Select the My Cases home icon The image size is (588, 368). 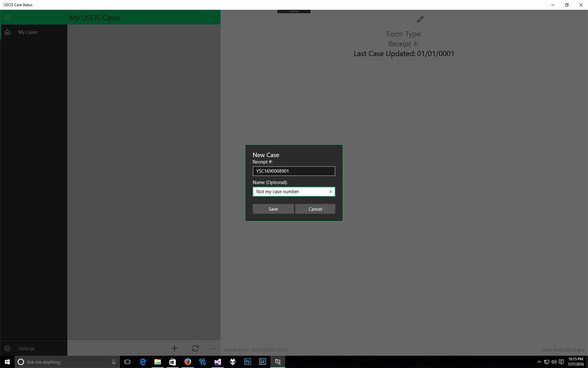coord(7,32)
